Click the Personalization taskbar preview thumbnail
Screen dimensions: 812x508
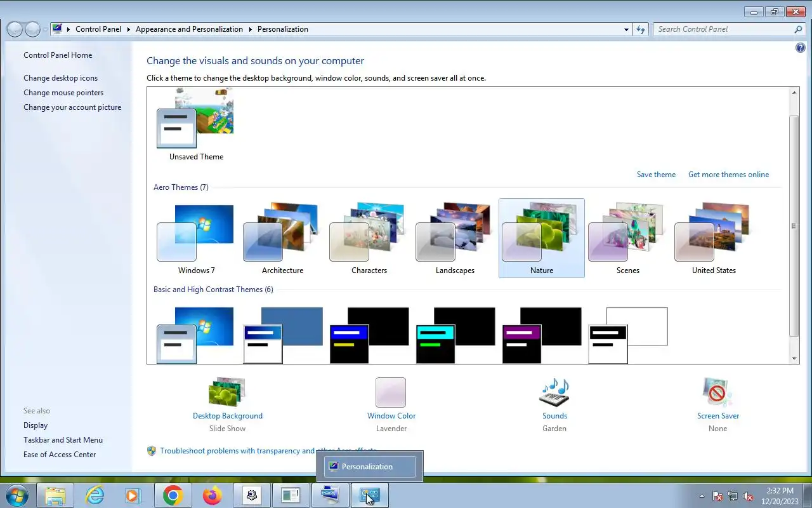pyautogui.click(x=370, y=467)
